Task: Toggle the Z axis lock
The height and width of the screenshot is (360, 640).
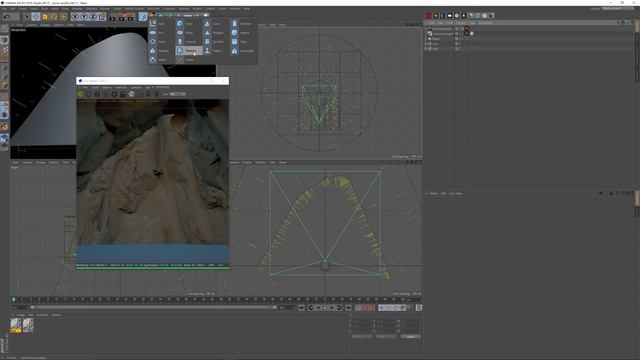Action: coord(93,17)
